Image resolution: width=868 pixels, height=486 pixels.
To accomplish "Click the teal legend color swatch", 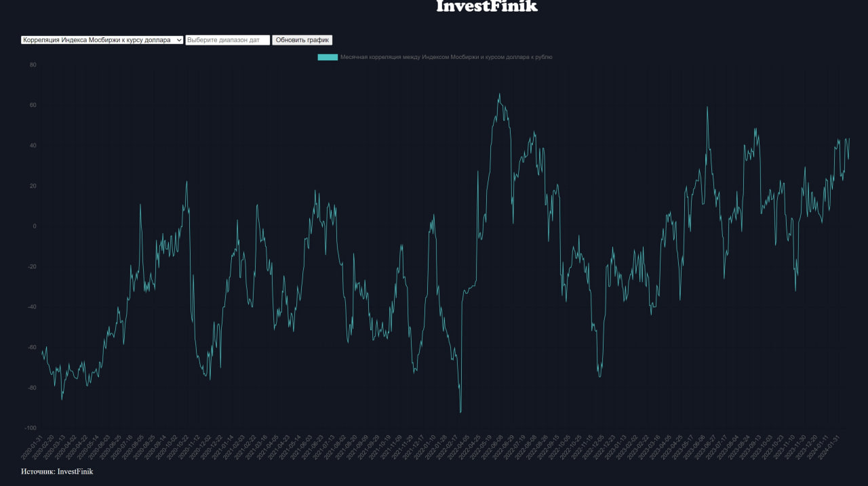I will [x=328, y=58].
